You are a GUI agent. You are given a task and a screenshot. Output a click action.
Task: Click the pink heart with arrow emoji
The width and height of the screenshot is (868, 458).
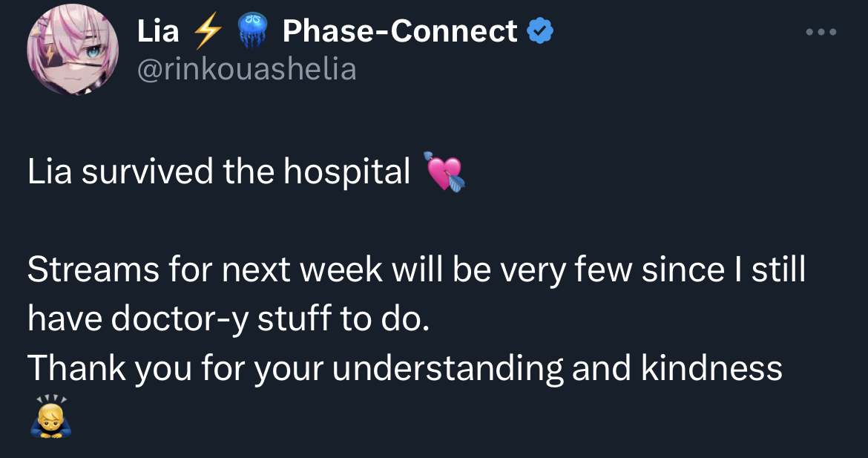444,171
